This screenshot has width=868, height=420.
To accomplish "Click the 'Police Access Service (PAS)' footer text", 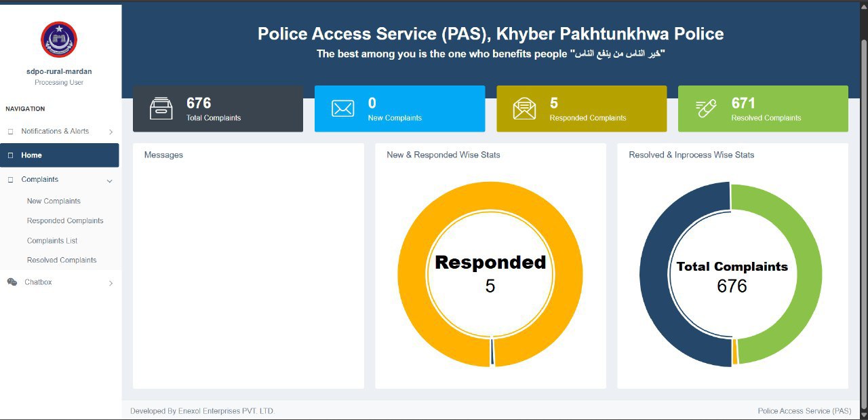I will point(804,411).
